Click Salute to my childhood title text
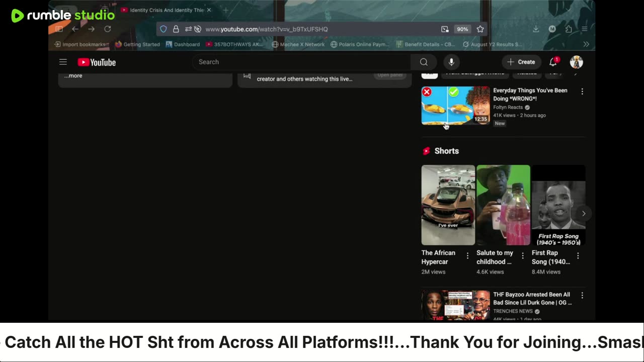This screenshot has height=362, width=644. coord(495,257)
